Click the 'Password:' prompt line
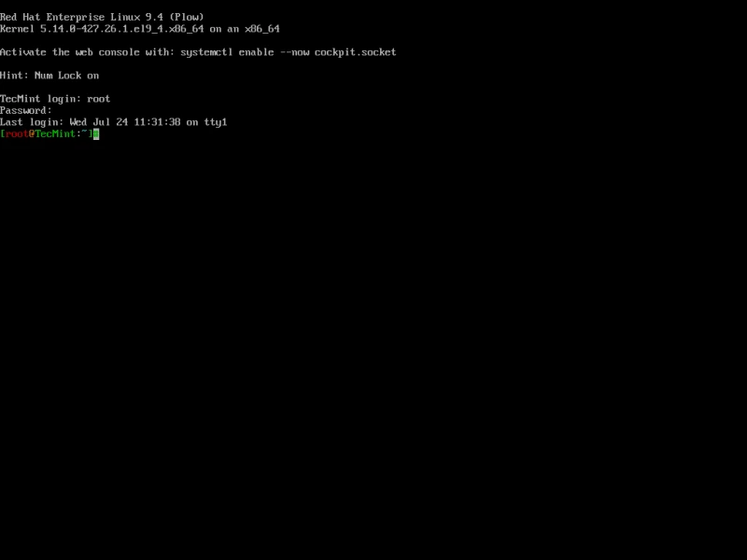Image resolution: width=747 pixels, height=560 pixels. [26, 110]
